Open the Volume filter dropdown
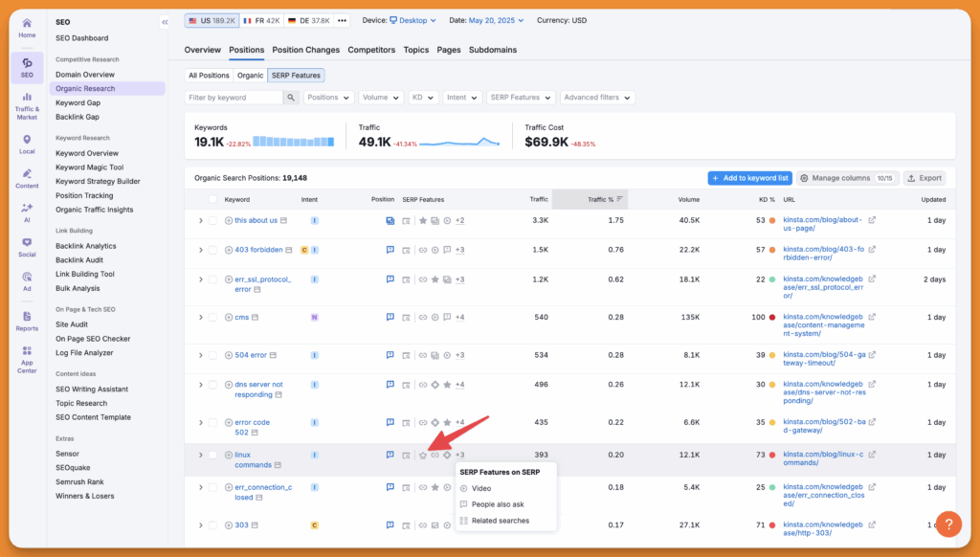The image size is (980, 557). click(x=381, y=98)
